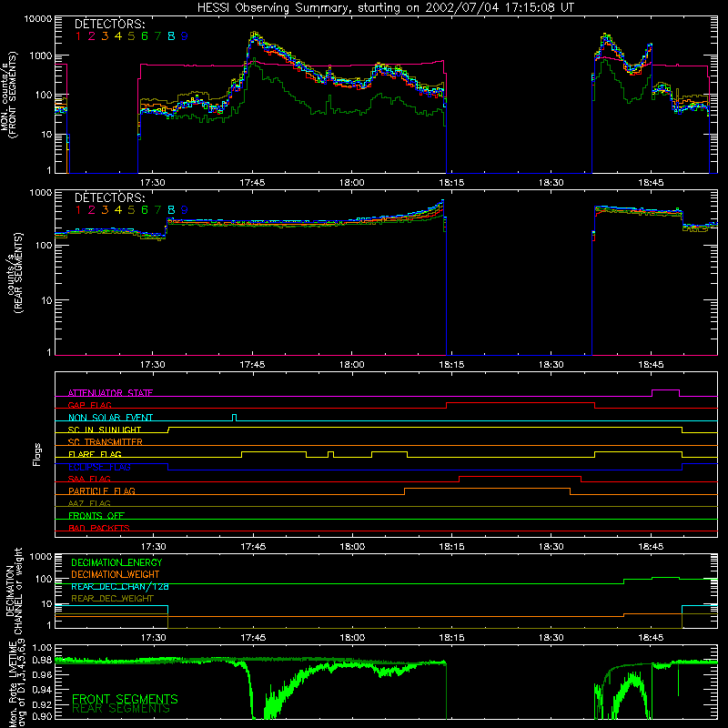Click '0.90' tick on livetime y-axis
Screen dimensions: 728x728
(x=42, y=715)
